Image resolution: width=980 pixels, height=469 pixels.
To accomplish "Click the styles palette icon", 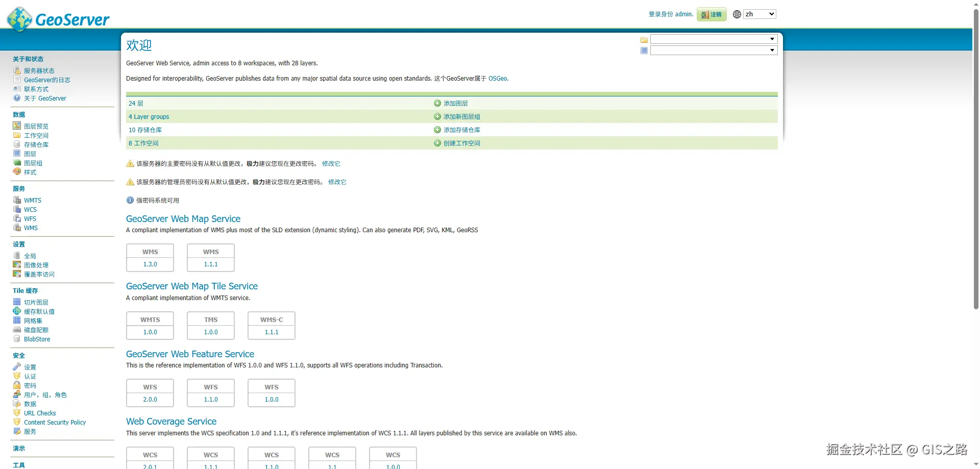I will (17, 172).
